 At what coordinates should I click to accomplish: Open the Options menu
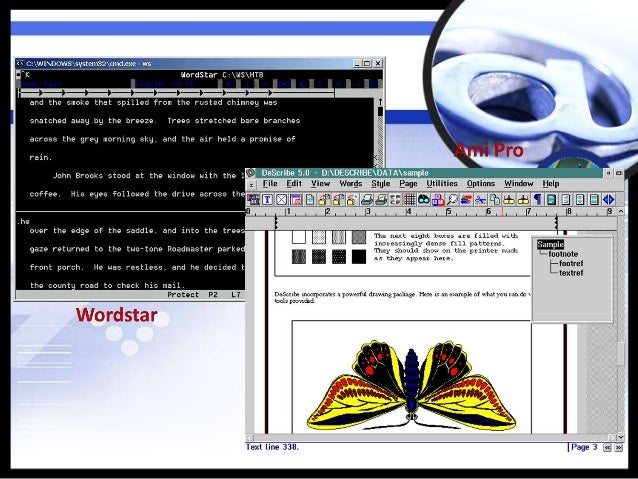tap(481, 184)
